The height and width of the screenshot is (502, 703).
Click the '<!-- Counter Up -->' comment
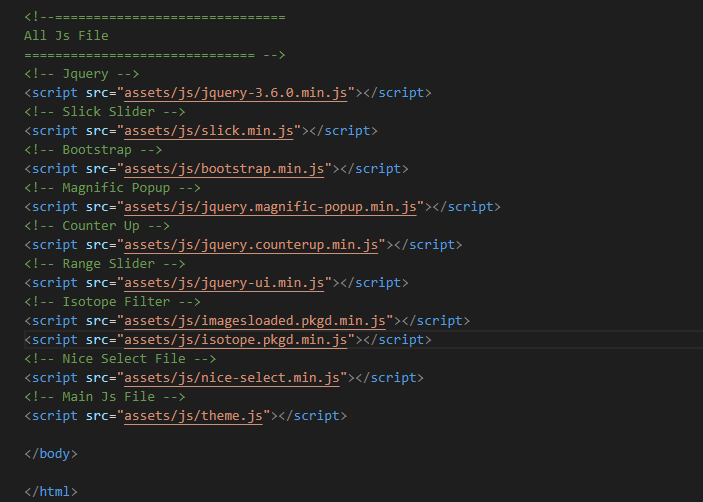pyautogui.click(x=97, y=226)
